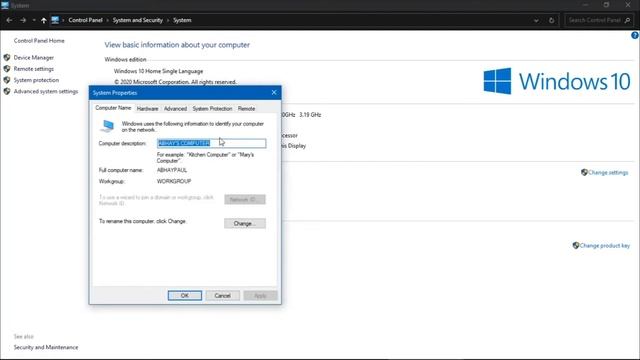Click the ABHAYPAUL computer name text
640x360 pixels.
coord(172,170)
